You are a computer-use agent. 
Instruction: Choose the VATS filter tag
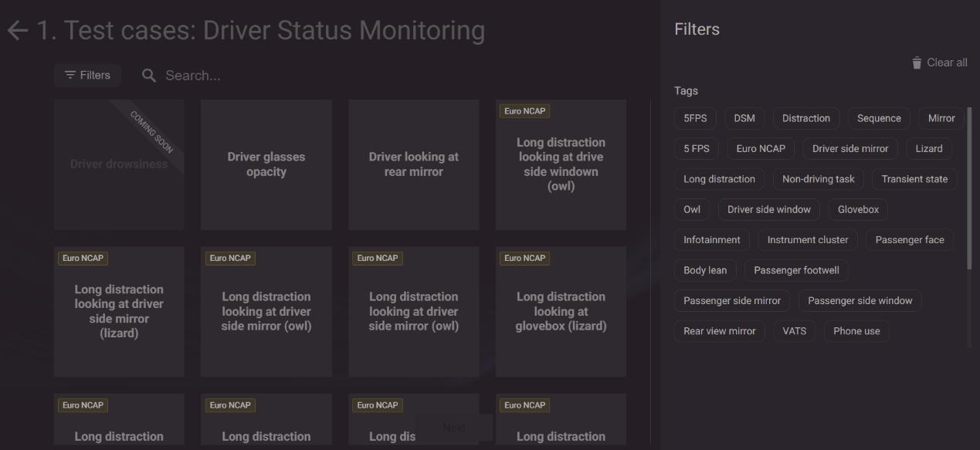(x=794, y=331)
